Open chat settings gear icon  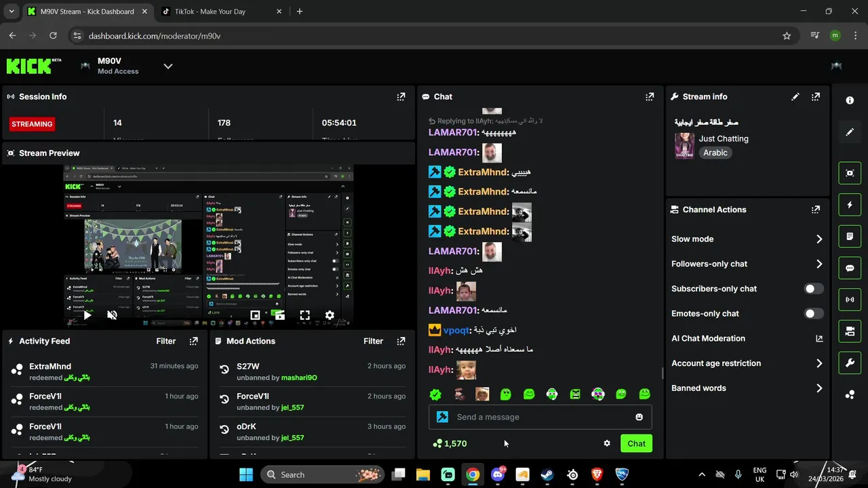607,443
